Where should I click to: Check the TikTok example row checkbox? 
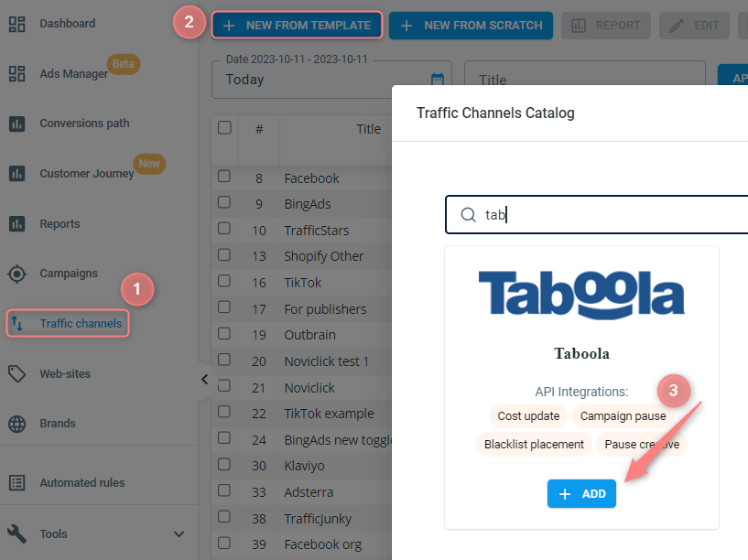(224, 412)
